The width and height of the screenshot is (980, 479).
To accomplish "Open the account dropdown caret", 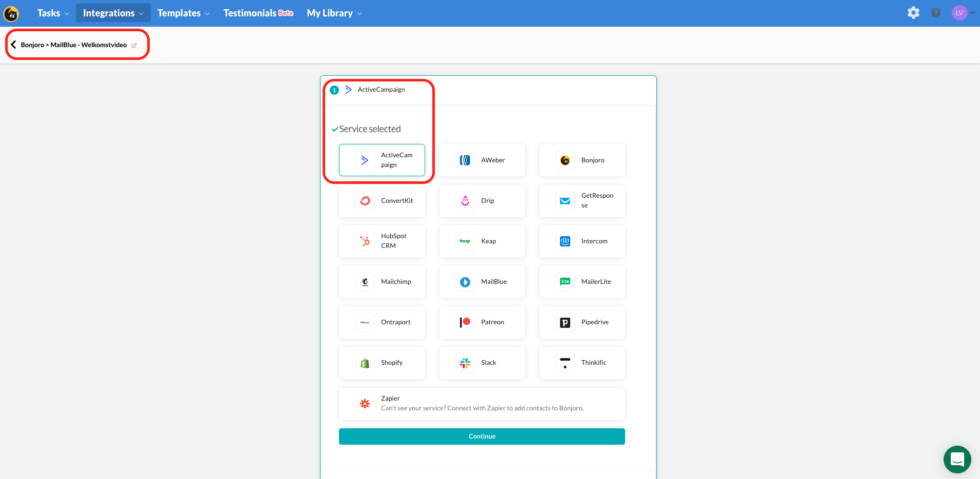I will [972, 13].
